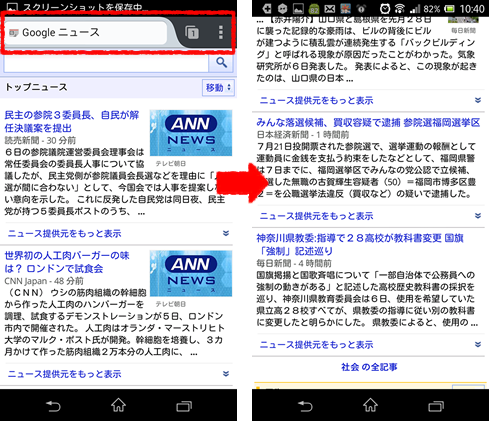Open headline 世界初の人工肉バーガーの味は?
This screenshot has height=421, width=489.
coord(67,262)
